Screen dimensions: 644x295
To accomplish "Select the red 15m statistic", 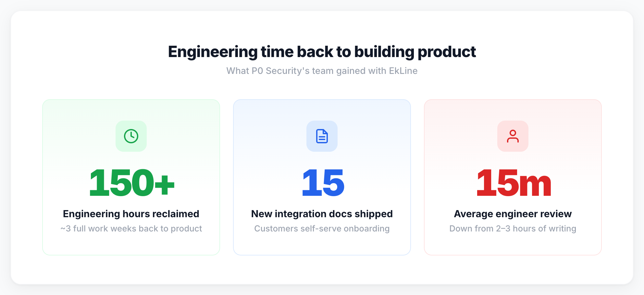I will [x=514, y=183].
